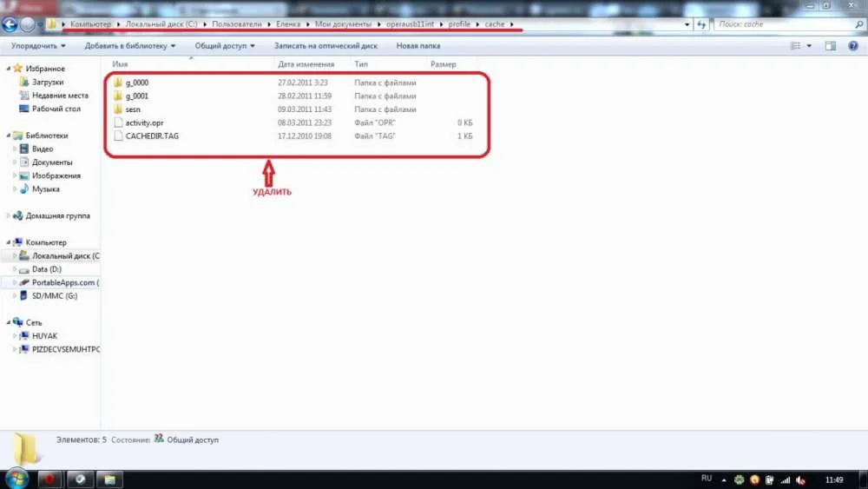Screen dimensions: 868x489
Task: Open the arrow after cache in breadcrumb
Action: [511, 24]
